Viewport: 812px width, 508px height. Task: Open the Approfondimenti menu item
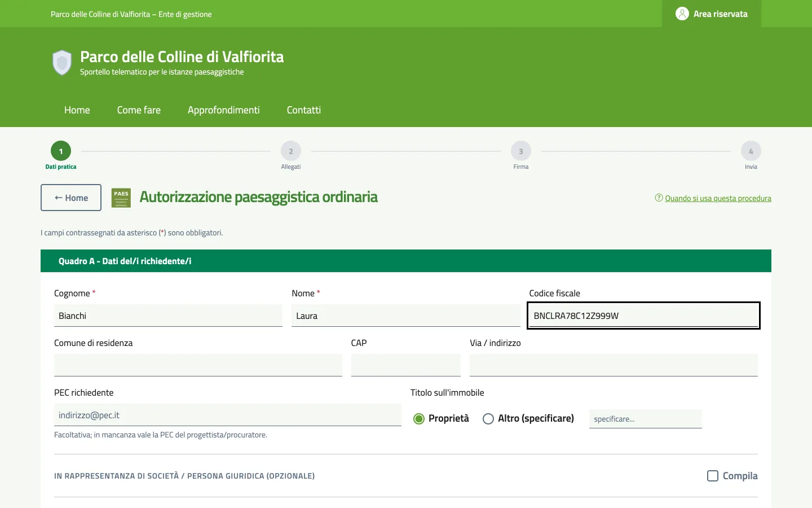224,110
